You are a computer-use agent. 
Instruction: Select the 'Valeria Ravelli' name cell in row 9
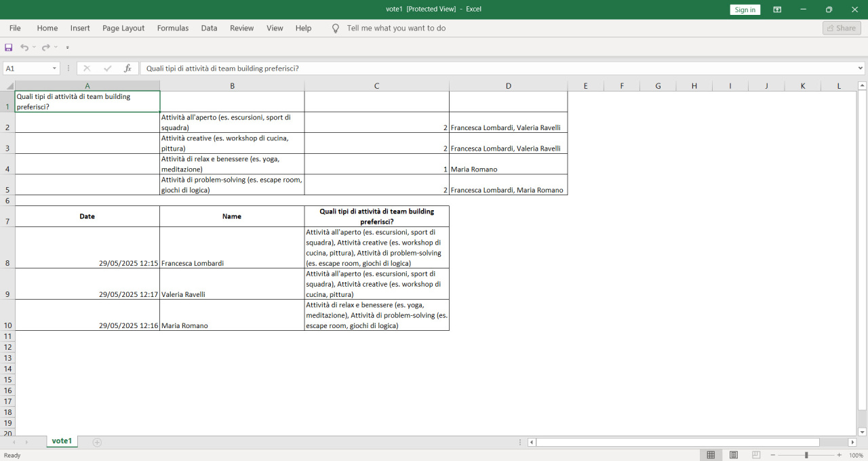pos(232,284)
